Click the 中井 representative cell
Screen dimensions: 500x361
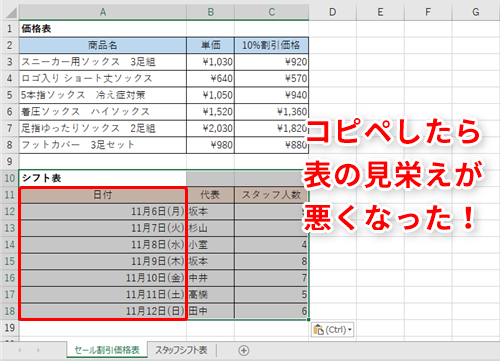pyautogui.click(x=210, y=278)
